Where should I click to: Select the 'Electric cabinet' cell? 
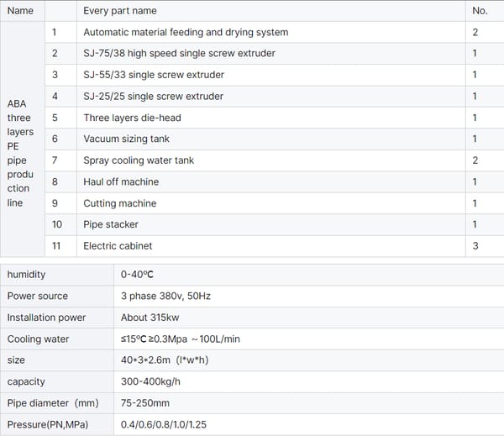point(117,246)
